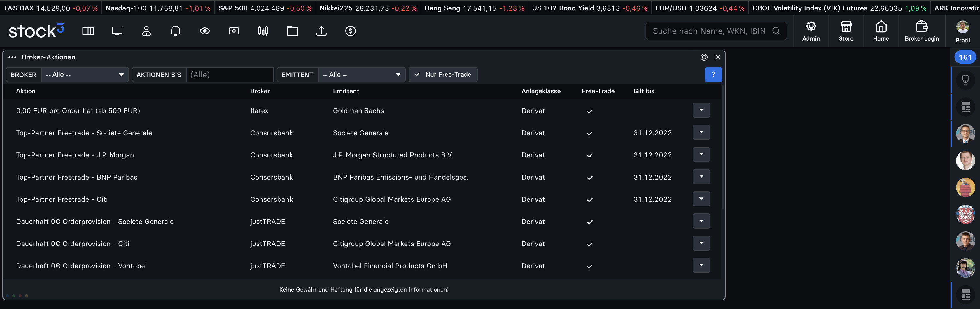Viewport: 980px width, 309px height.
Task: Expand the Freetrade BNP Paribas row dropdown
Action: click(x=701, y=177)
